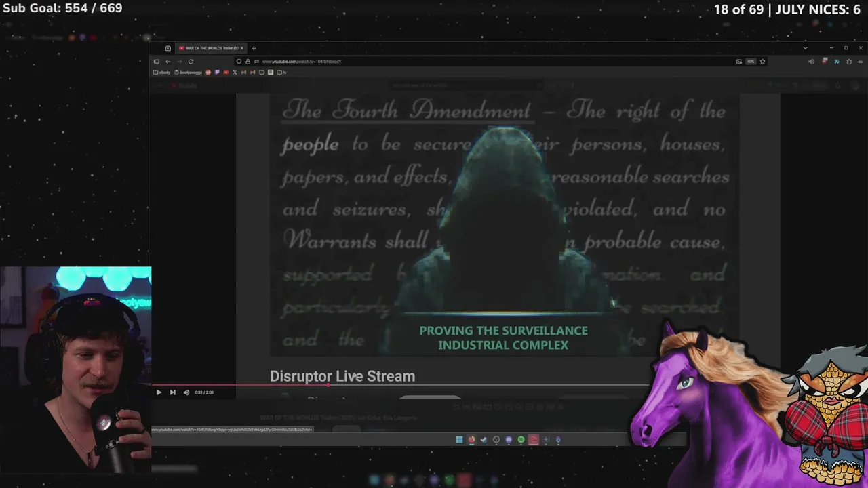Viewport: 868px width, 488px height.
Task: Go forward in browser history
Action: coord(180,61)
